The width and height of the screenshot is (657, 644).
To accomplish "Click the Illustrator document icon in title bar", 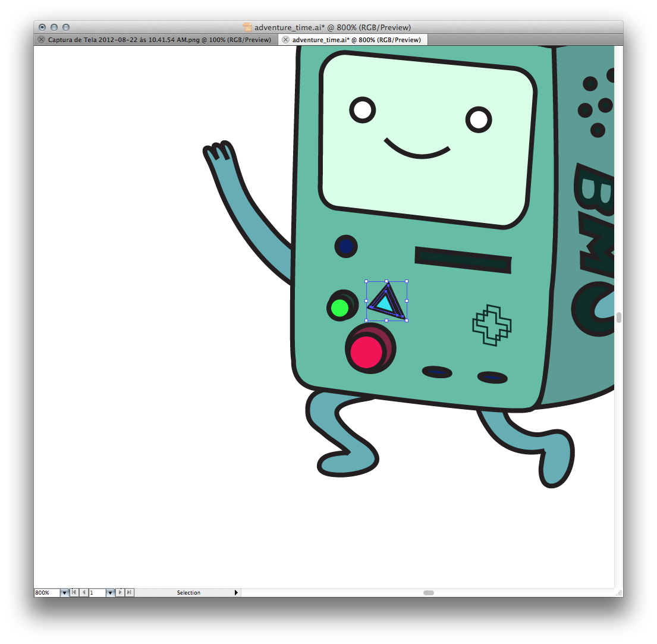I will pyautogui.click(x=248, y=27).
